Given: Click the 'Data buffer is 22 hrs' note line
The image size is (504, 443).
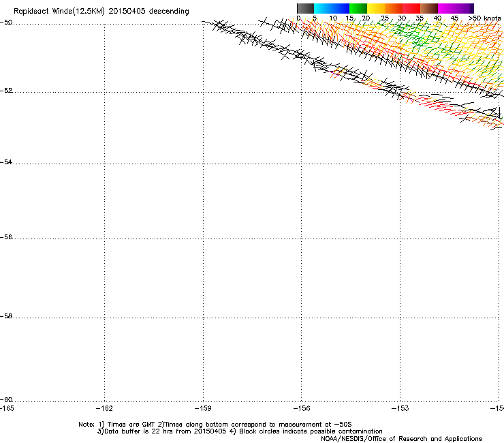Looking at the screenshot, I should pos(240,431).
